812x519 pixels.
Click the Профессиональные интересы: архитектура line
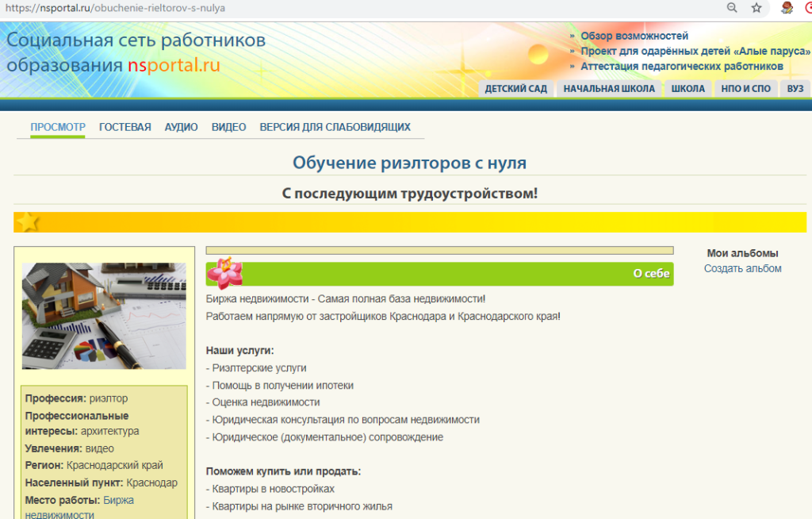pos(82,423)
